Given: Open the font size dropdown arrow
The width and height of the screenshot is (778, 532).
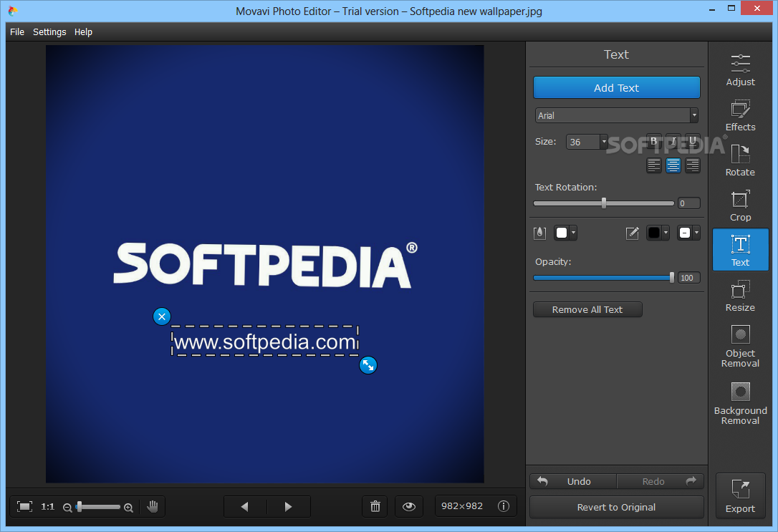Looking at the screenshot, I should 604,142.
